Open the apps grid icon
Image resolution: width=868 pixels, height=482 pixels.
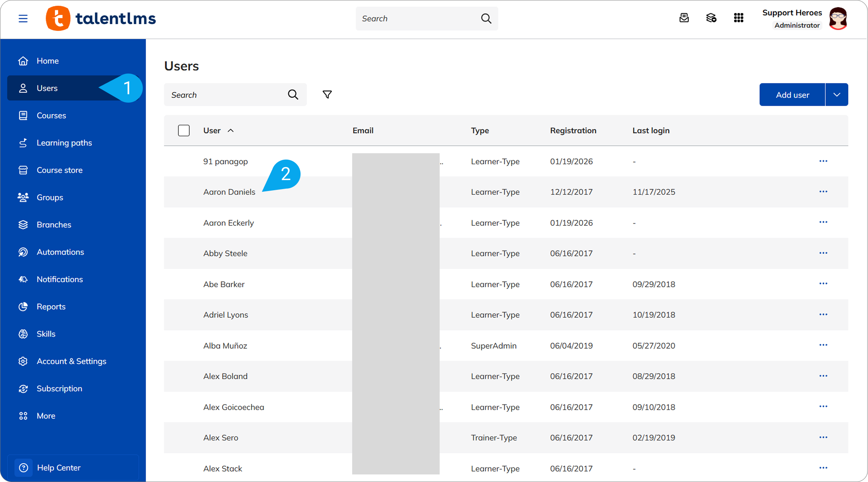[739, 18]
